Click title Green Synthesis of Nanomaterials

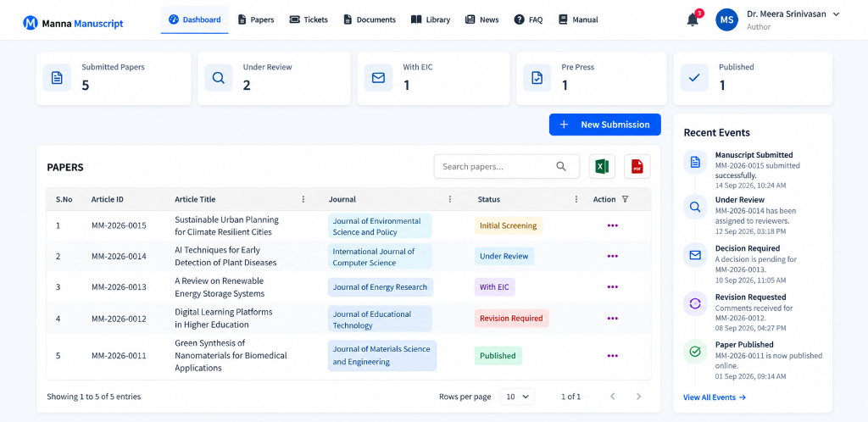(x=231, y=356)
